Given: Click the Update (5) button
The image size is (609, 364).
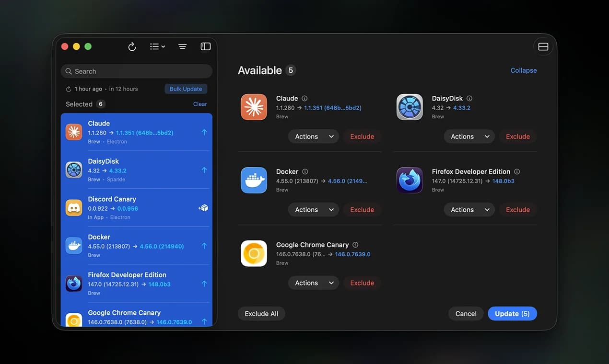Looking at the screenshot, I should (512, 313).
